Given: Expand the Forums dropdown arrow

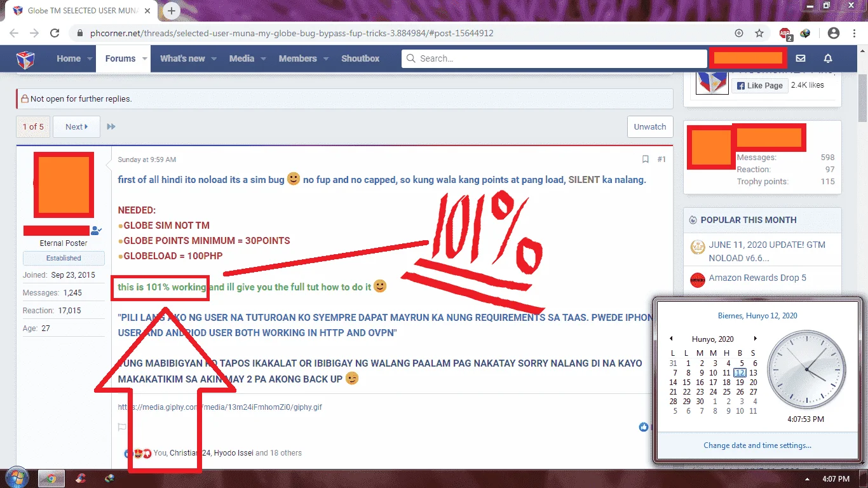Looking at the screenshot, I should 144,58.
